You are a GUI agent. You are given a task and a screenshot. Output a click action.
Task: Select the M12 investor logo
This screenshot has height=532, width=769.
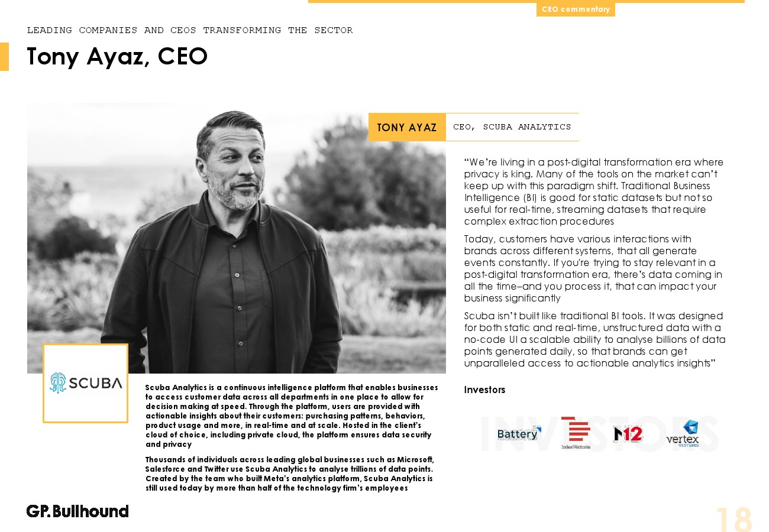pos(628,434)
